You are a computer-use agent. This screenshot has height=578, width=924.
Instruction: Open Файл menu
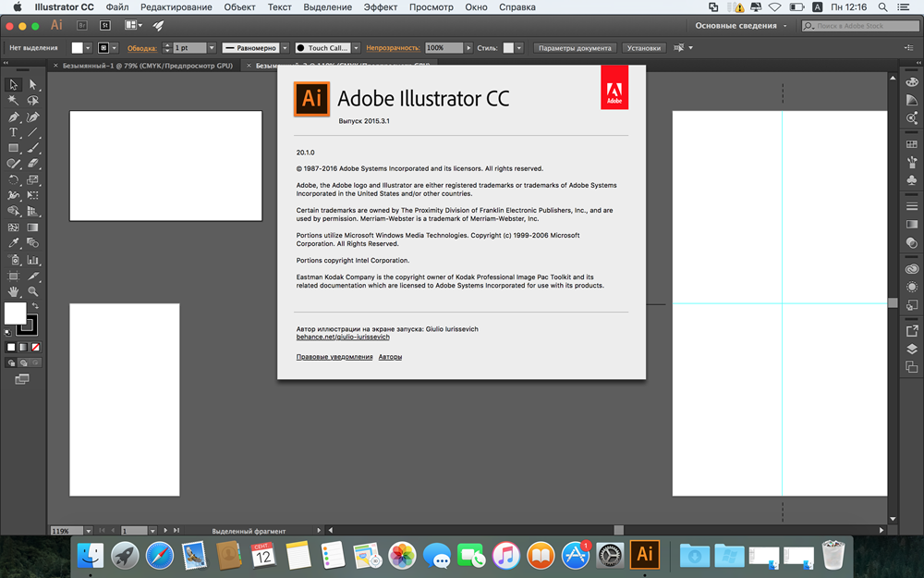117,7
